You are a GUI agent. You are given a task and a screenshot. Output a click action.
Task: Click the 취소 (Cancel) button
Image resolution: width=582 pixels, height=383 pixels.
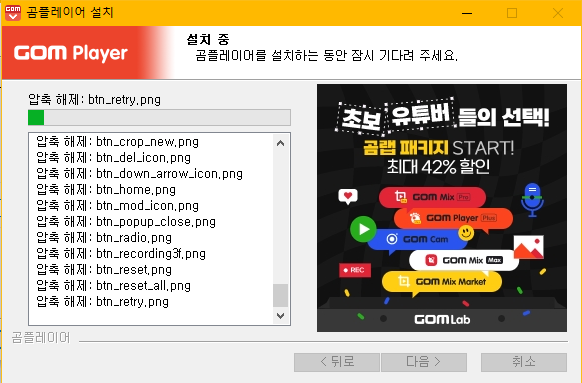tap(524, 362)
